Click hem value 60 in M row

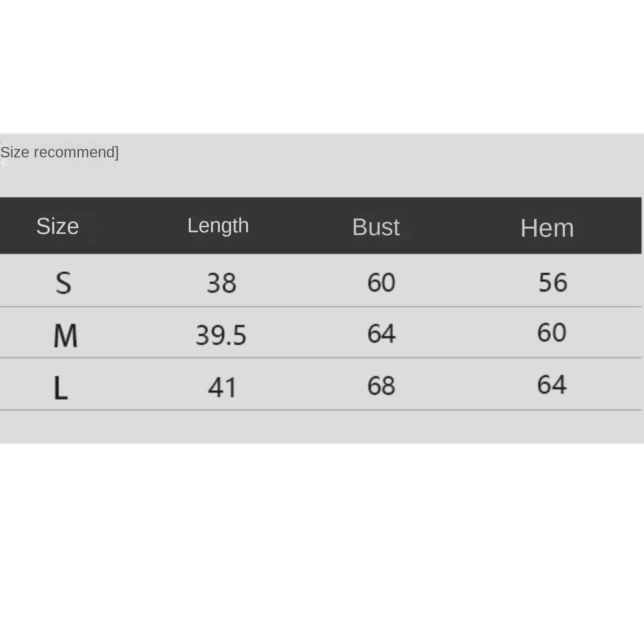click(552, 332)
